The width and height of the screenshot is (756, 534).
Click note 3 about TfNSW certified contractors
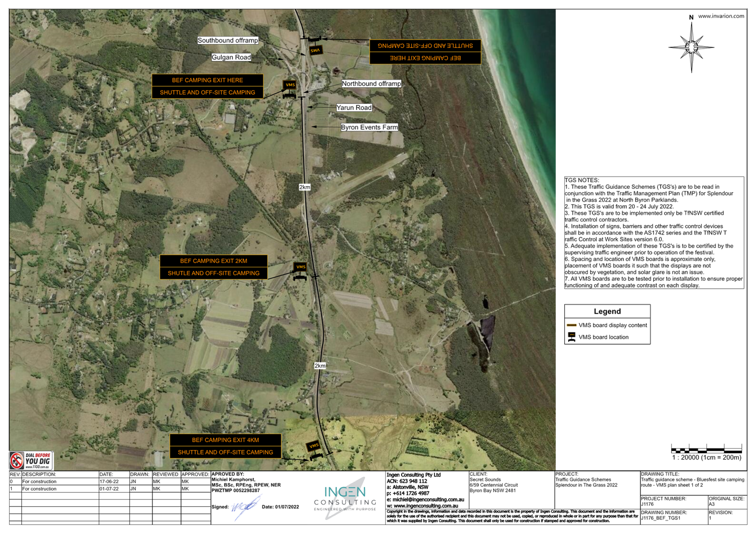pyautogui.click(x=644, y=217)
